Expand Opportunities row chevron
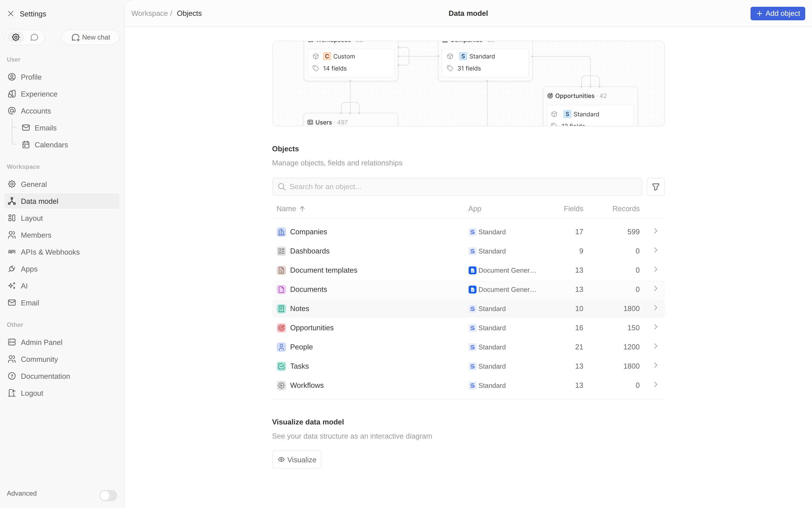Viewport: 812px width, 508px height. click(x=655, y=327)
